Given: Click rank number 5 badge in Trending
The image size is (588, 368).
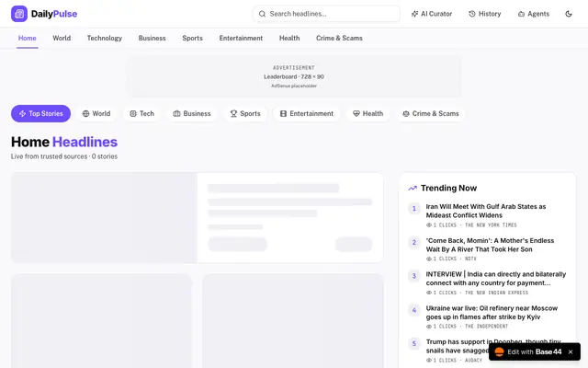Looking at the screenshot, I should [414, 343].
